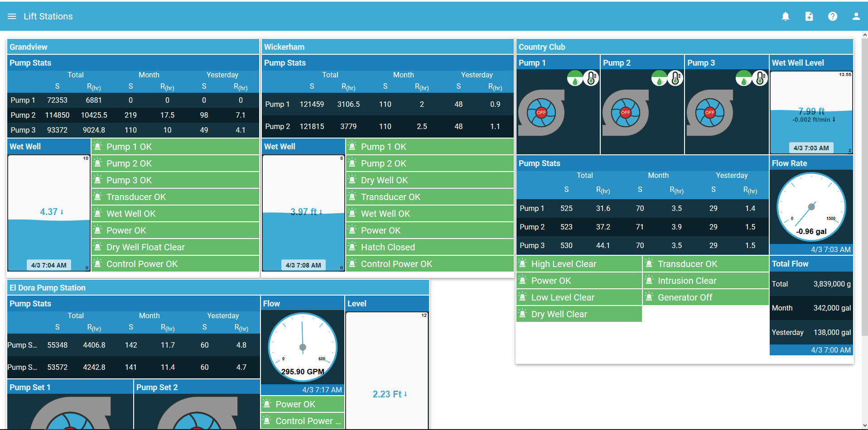The image size is (868, 430).
Task: Click the add document icon in header
Action: coord(809,16)
